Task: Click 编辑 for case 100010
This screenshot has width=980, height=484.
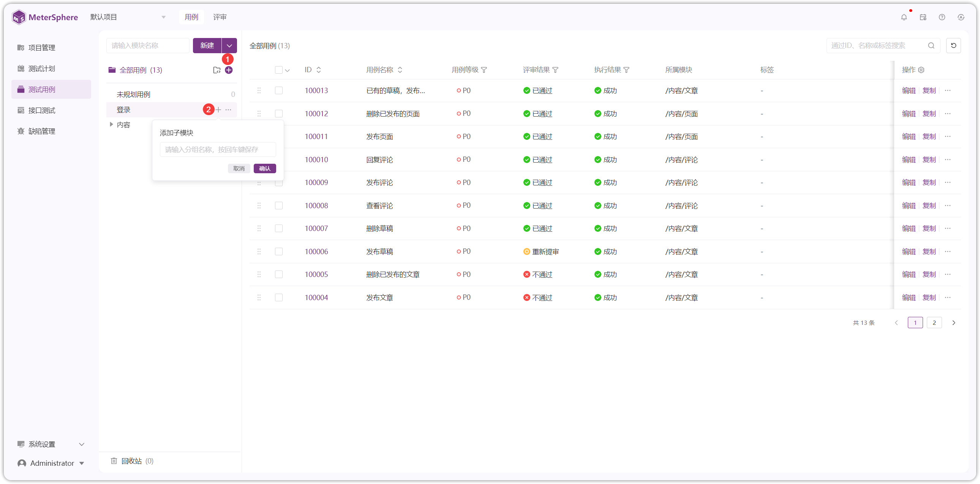Action: [x=909, y=160]
